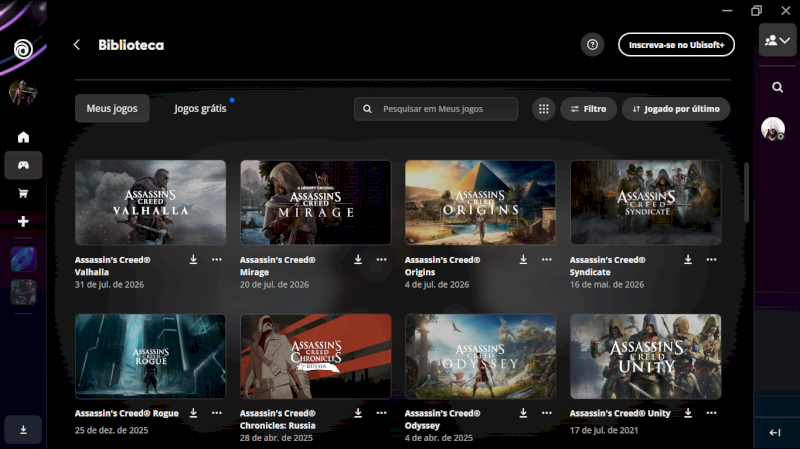Click Inscreva-se no Ubisoft+ button
This screenshot has width=800, height=449.
point(677,45)
